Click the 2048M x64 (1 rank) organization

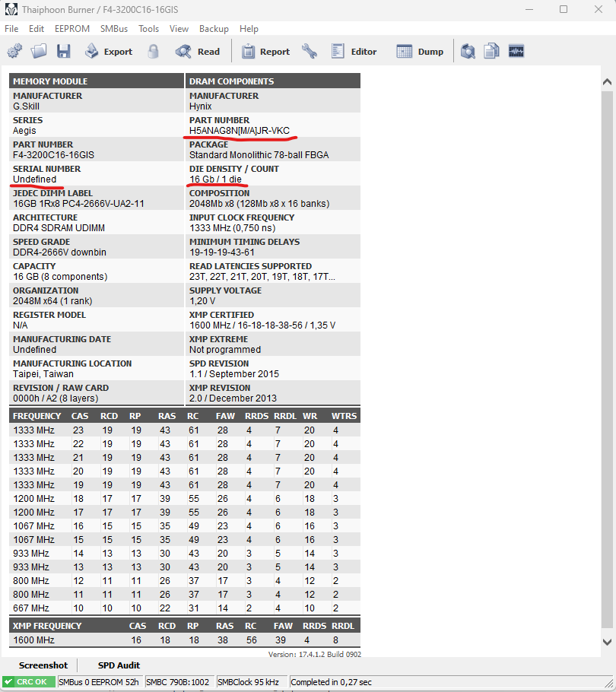52,301
